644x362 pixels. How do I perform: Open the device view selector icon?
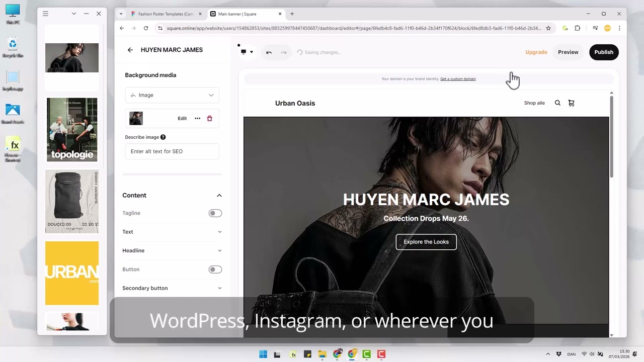point(244,52)
